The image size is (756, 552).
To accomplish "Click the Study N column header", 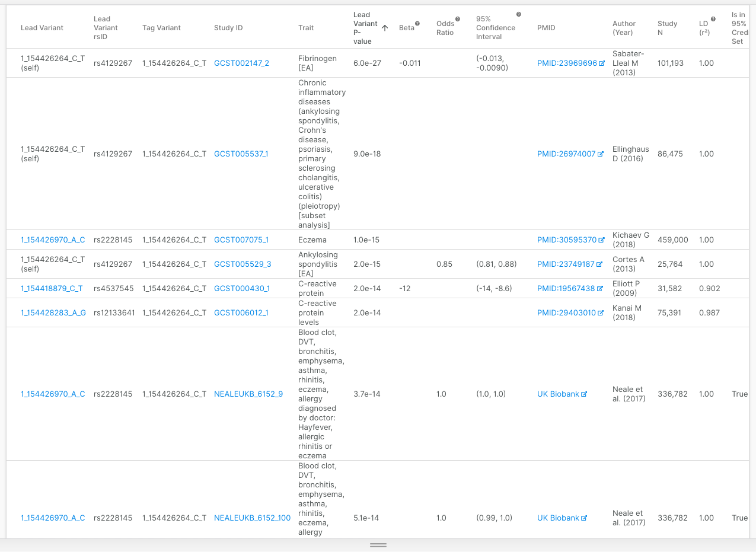I will (668, 28).
